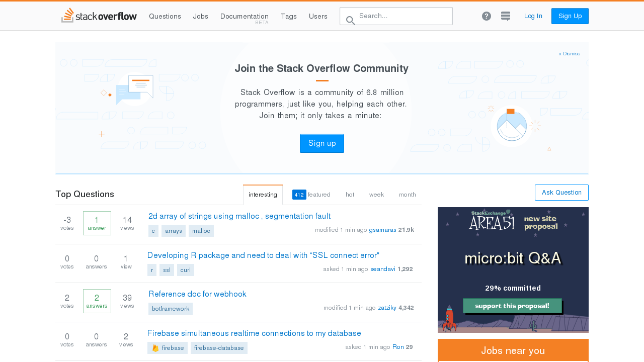Viewport: 644px width, 362px height.
Task: Open the Questions nav item
Action: click(x=165, y=16)
